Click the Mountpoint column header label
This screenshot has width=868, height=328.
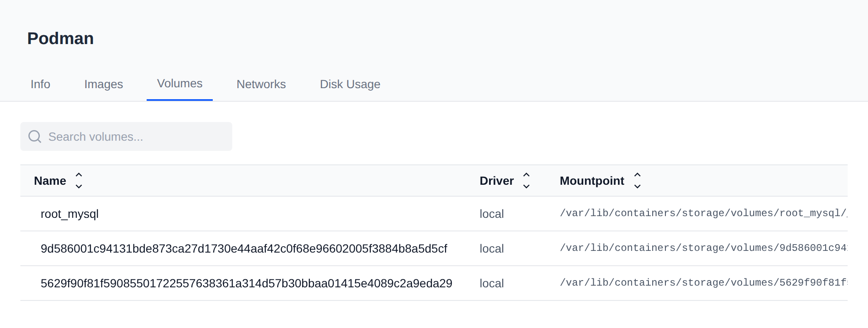[x=592, y=181]
